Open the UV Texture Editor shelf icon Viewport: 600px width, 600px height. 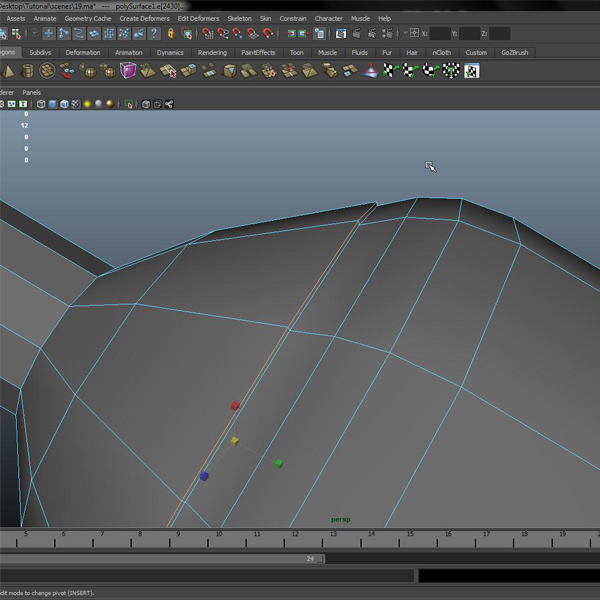[x=471, y=71]
